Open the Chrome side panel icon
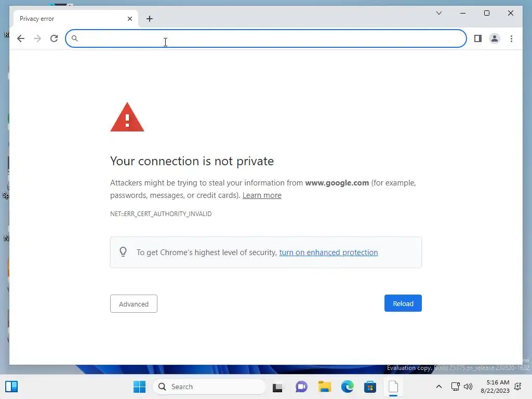 pos(478,38)
